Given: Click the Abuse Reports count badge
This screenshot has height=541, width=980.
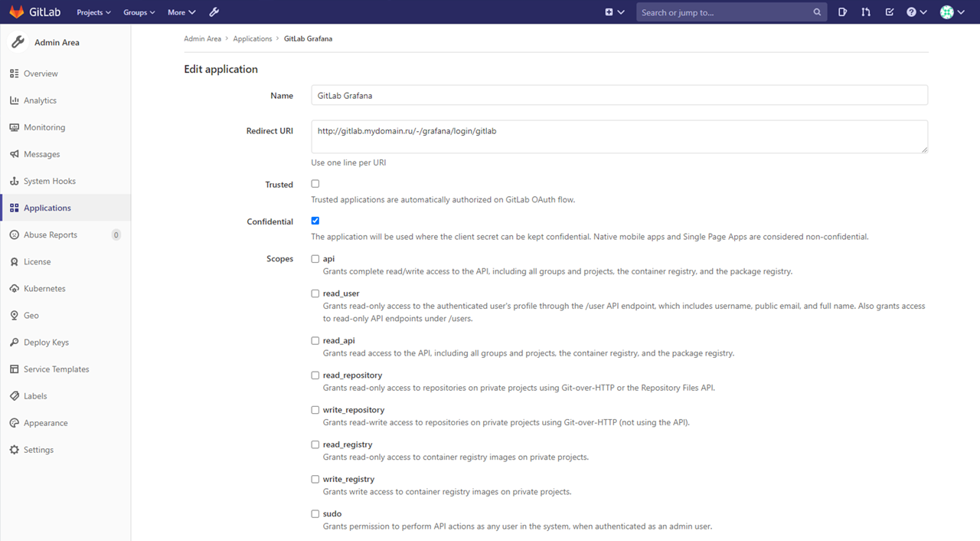Looking at the screenshot, I should click(116, 234).
